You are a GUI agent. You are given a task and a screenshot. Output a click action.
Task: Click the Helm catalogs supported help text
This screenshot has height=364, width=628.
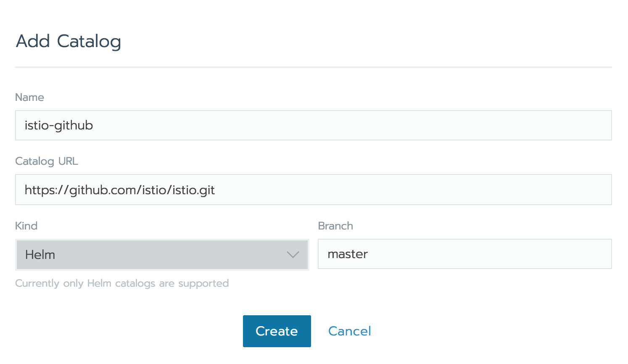[x=122, y=283]
